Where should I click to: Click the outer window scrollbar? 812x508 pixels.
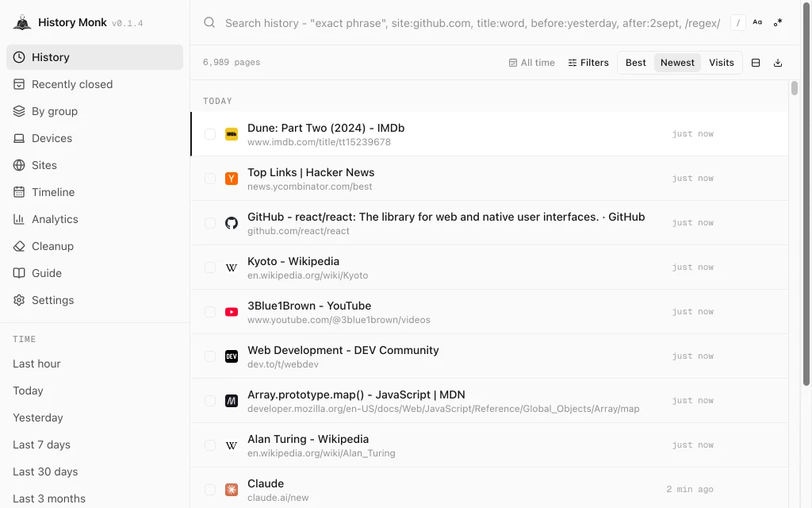tap(806, 194)
